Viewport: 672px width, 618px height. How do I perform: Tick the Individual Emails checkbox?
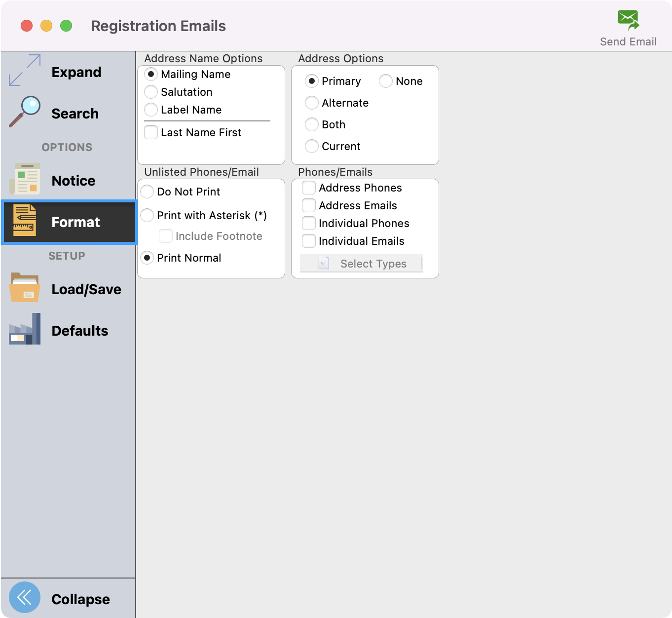click(x=309, y=241)
